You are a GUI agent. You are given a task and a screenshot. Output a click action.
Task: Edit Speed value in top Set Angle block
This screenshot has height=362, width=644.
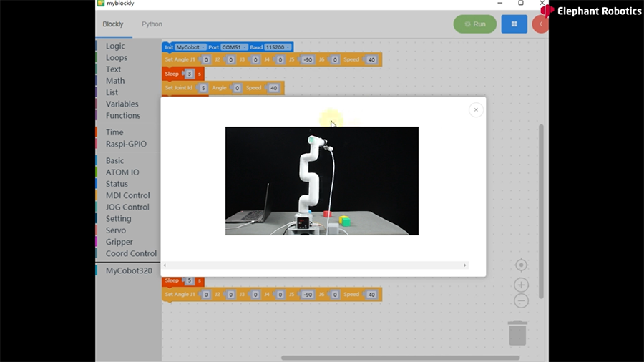[371, 59]
